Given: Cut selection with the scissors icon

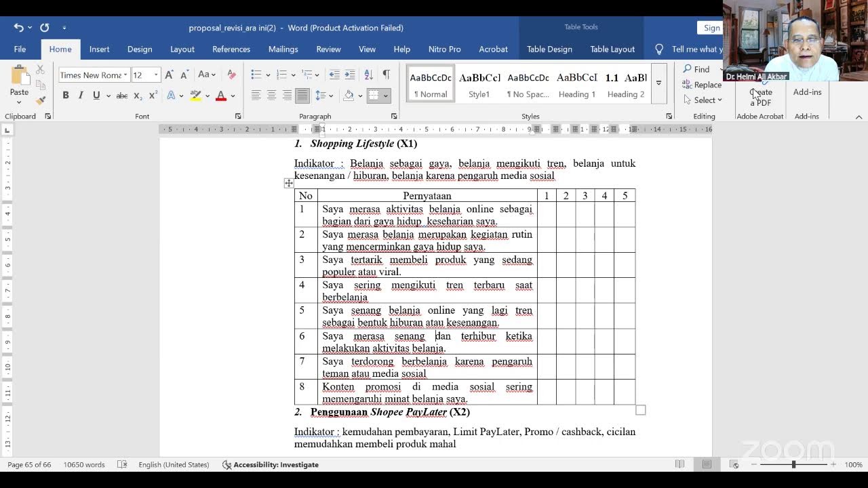Looking at the screenshot, I should coord(40,70).
